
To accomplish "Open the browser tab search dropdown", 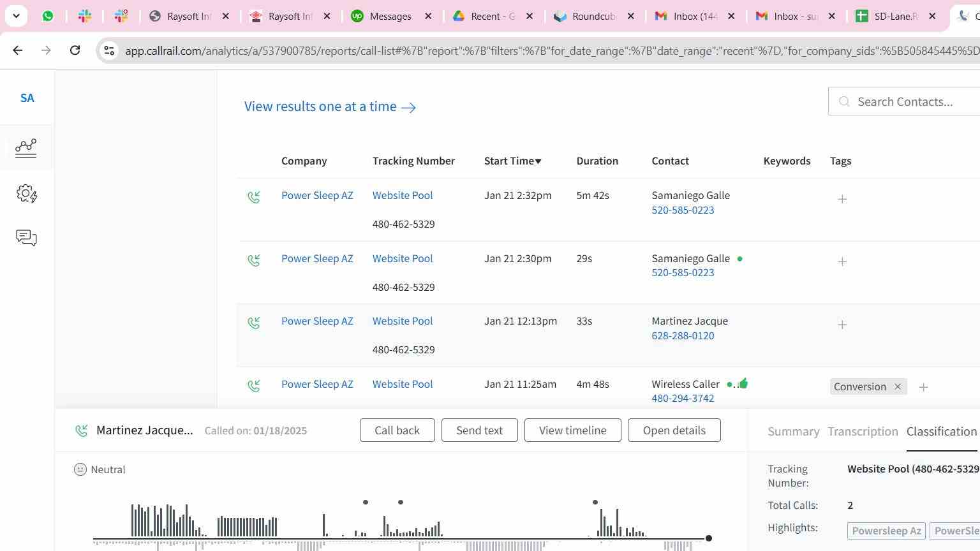I will tap(16, 16).
